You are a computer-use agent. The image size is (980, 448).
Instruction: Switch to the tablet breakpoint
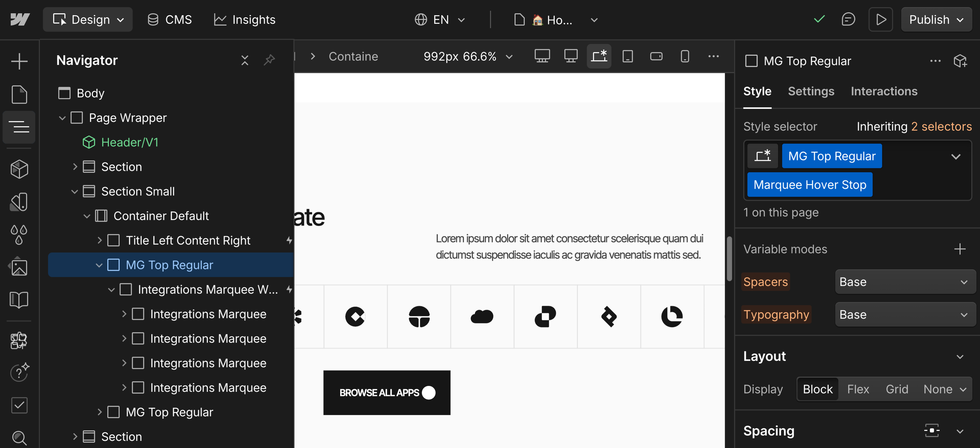(628, 56)
